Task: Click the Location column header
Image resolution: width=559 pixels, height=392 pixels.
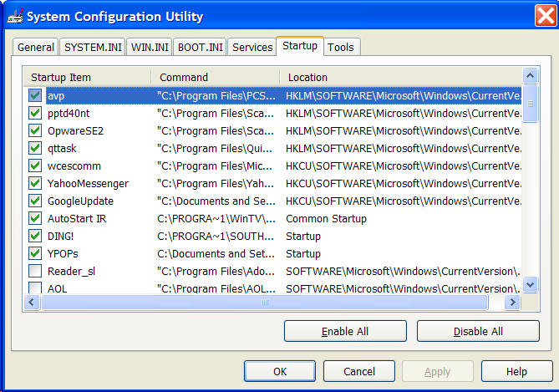Action: pos(401,77)
